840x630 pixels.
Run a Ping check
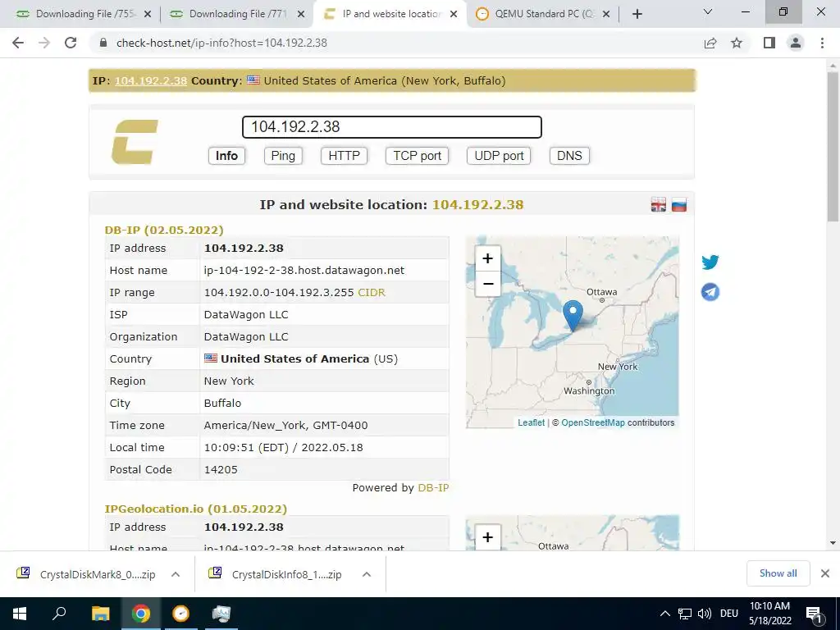click(283, 156)
